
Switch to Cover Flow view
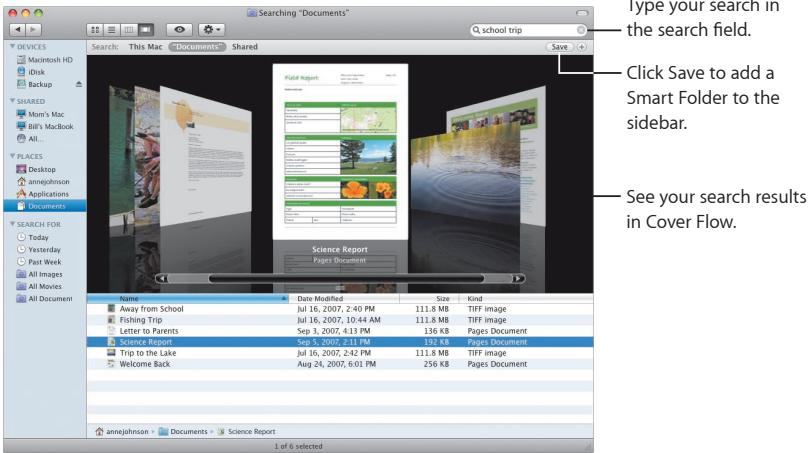(145, 30)
